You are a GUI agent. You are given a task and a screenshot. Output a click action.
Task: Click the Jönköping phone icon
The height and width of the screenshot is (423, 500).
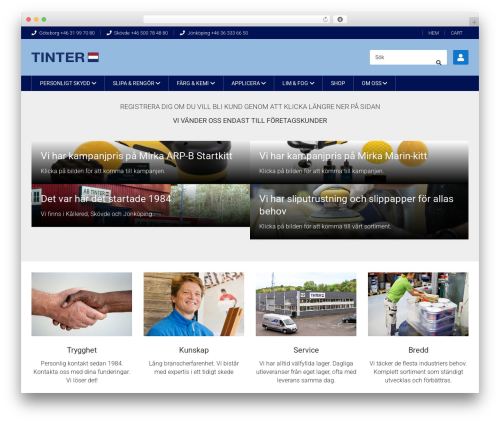182,33
